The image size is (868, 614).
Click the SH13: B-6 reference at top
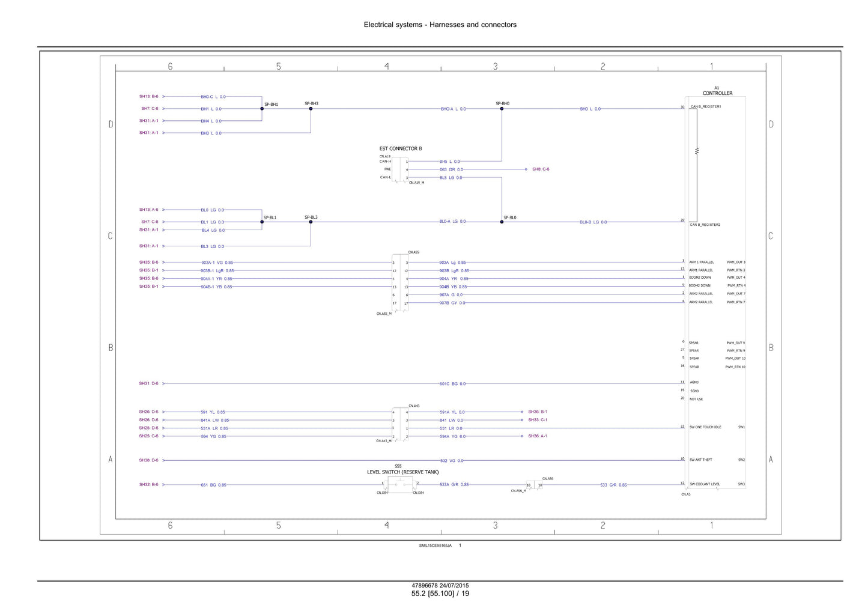[149, 97]
